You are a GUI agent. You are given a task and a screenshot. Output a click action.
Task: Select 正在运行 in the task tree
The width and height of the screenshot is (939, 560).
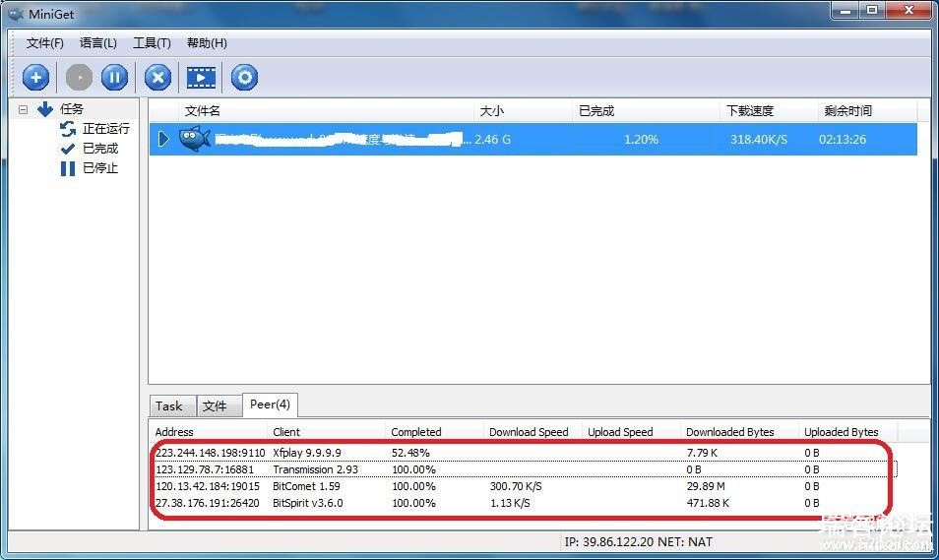click(106, 129)
